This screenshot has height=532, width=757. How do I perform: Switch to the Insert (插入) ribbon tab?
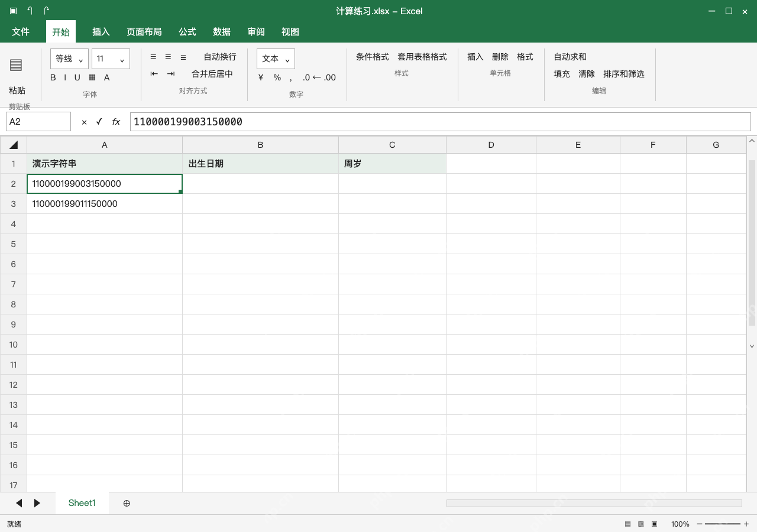[101, 32]
